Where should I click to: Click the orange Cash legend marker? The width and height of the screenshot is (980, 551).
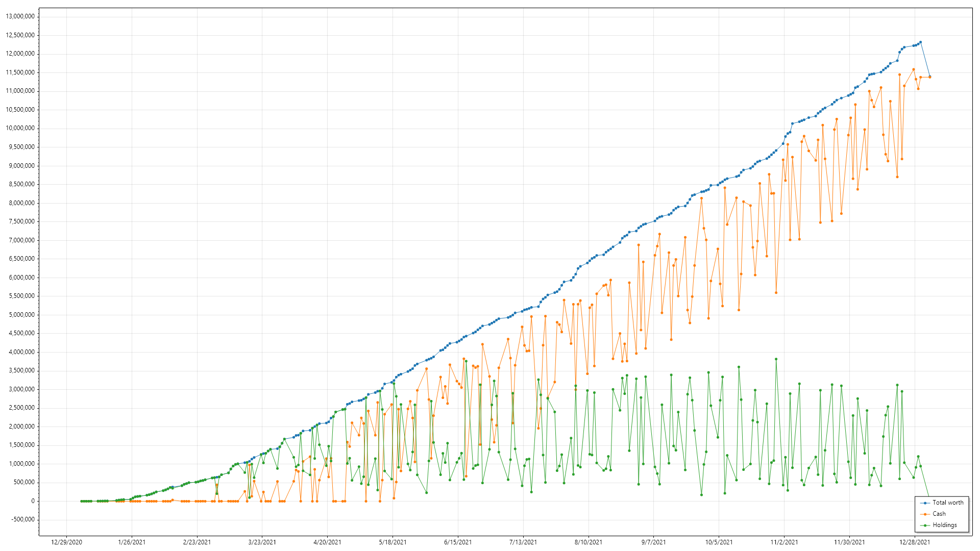925,514
